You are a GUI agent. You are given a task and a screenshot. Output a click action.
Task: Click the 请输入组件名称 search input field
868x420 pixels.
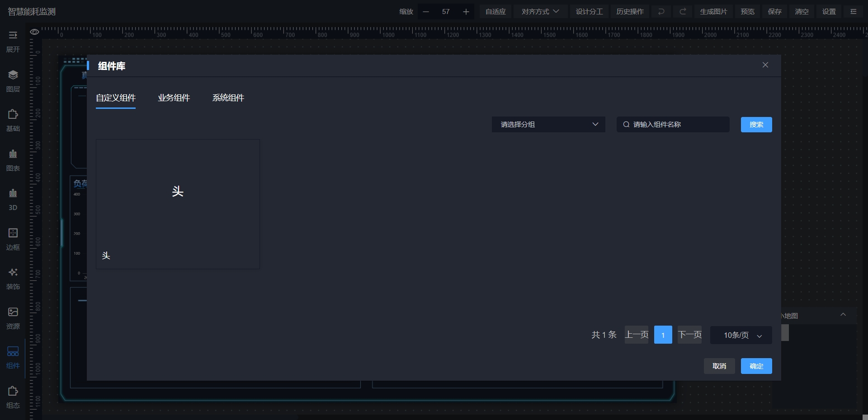(678, 125)
